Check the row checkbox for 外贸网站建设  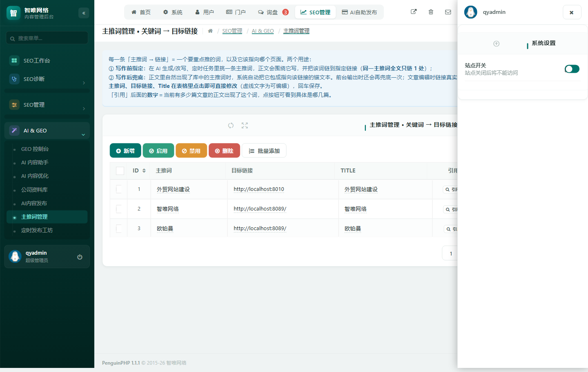click(119, 189)
